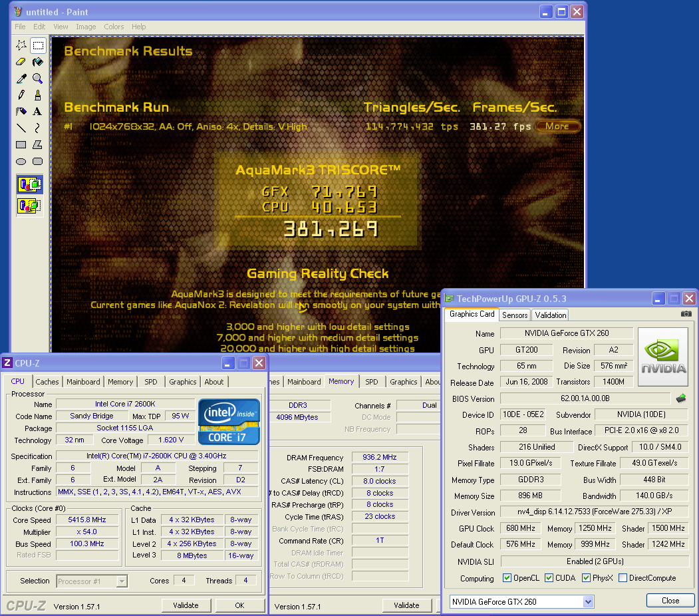Switch to the Caches tab in CPU-Z
This screenshot has height=616, width=699.
pos(47,382)
